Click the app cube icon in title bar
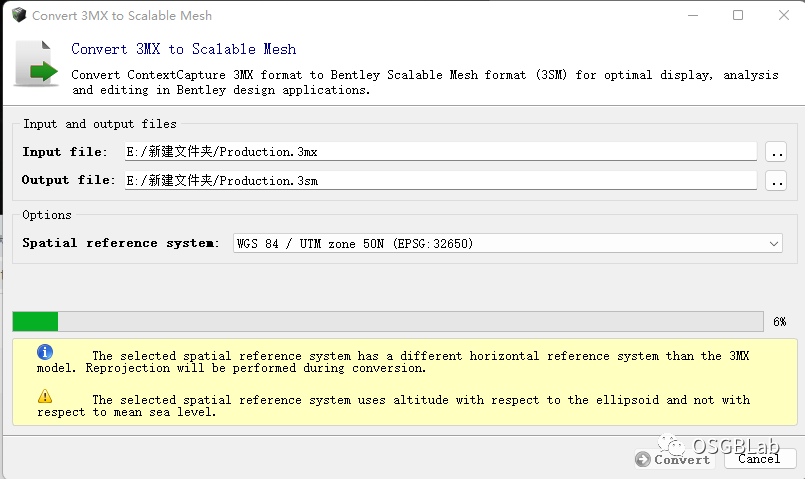Screen dimensions: 805x479 [x=19, y=16]
